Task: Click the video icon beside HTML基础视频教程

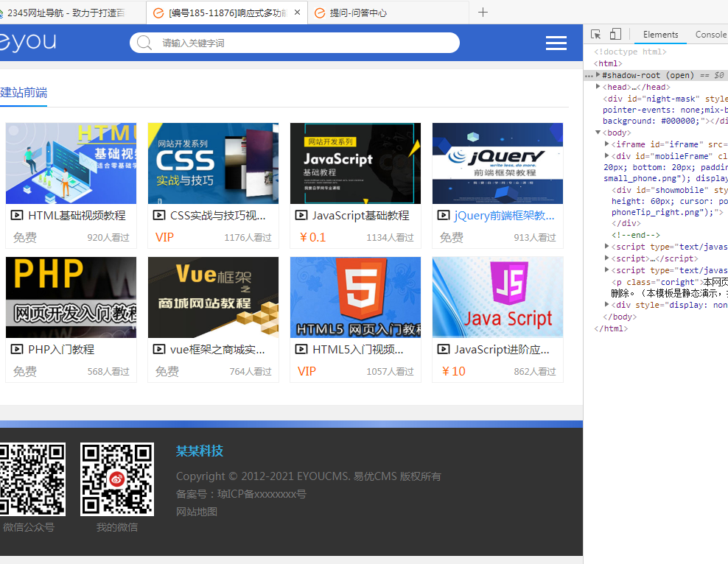Action: click(x=17, y=215)
